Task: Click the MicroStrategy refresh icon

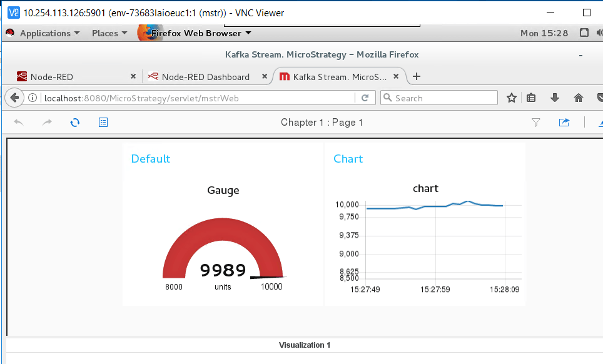Action: coord(75,123)
